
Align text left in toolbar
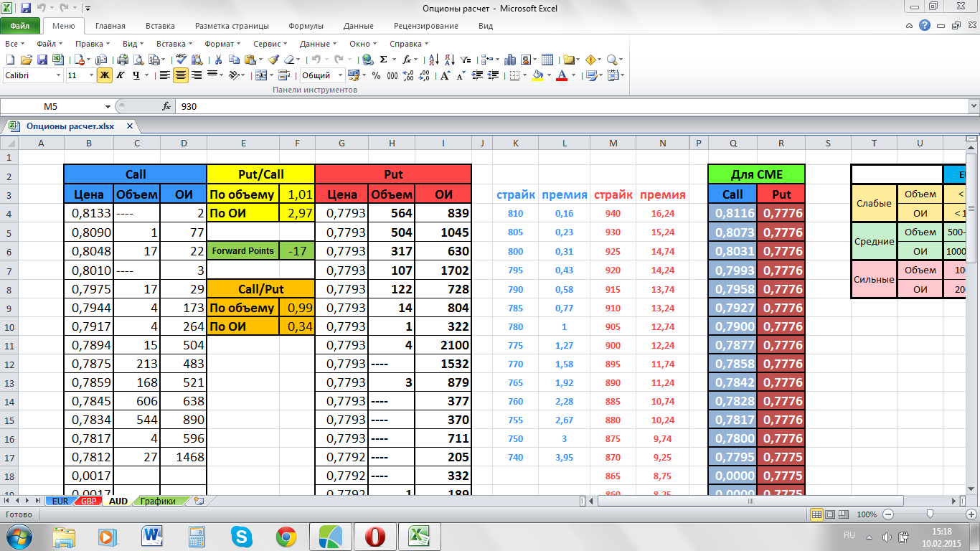[164, 75]
